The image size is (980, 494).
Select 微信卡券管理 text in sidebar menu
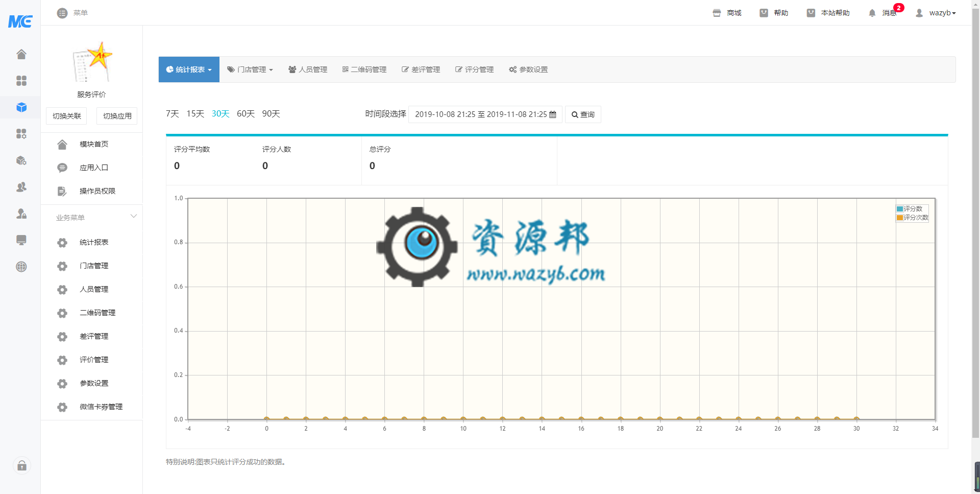click(x=101, y=407)
